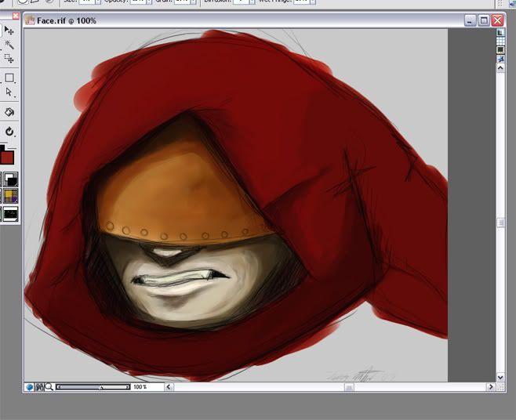This screenshot has width=516, height=420.
Task: Select the Shape Selection arrow tool
Action: coord(9,93)
